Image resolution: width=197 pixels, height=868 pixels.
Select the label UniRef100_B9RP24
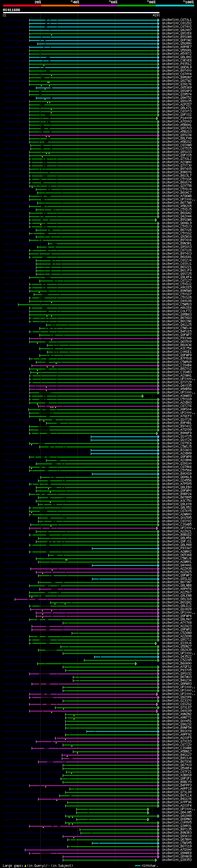pos(176,494)
